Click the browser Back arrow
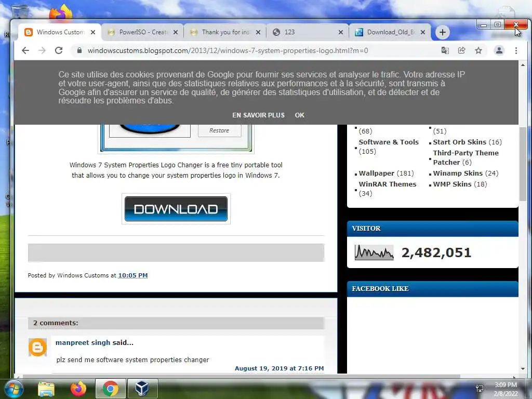 click(x=25, y=50)
